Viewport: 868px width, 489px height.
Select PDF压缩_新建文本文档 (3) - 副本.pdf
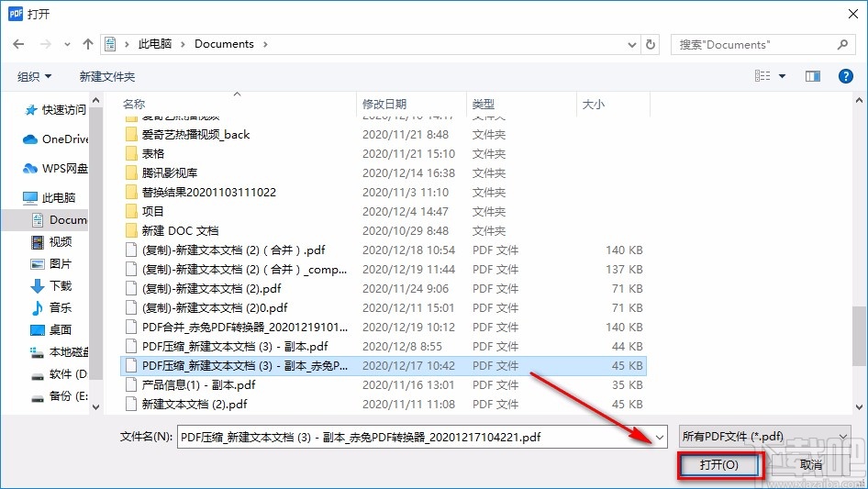pos(235,347)
